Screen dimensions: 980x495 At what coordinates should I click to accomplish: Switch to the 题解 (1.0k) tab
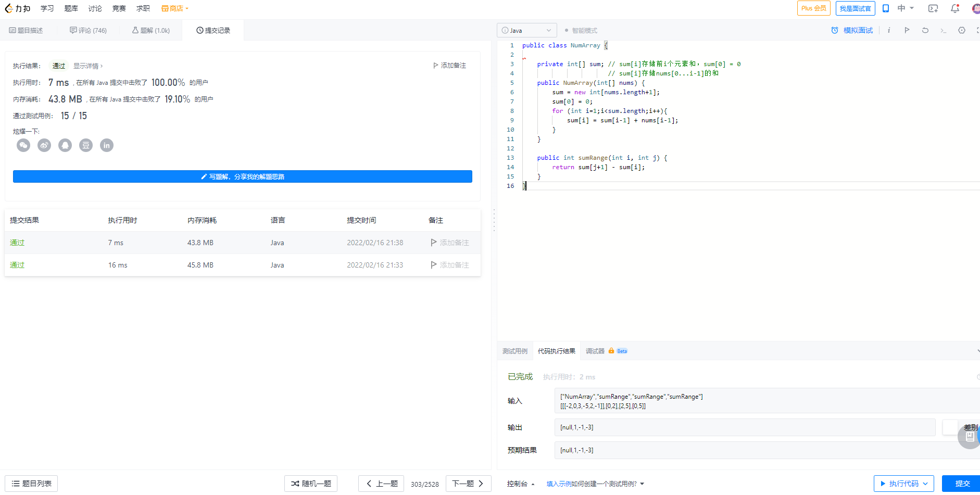151,31
